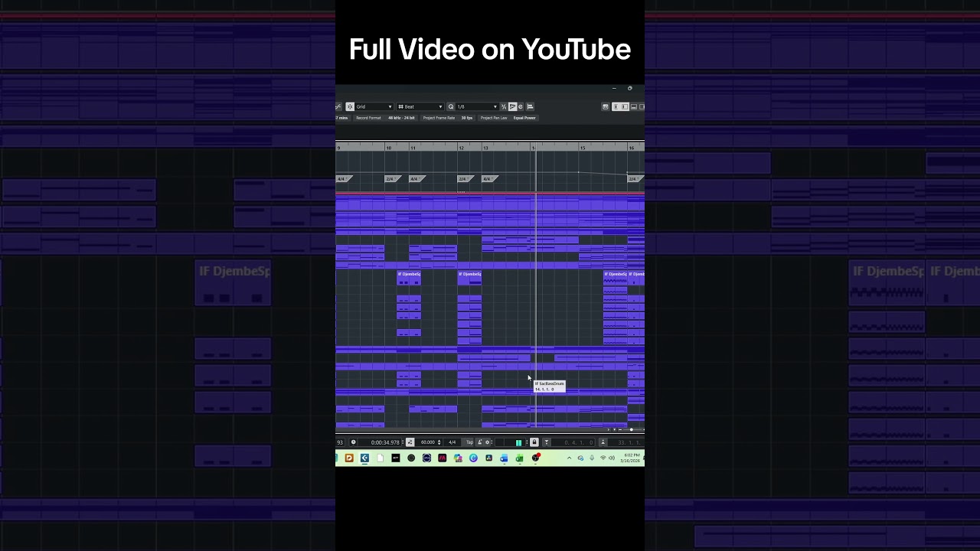Image resolution: width=980 pixels, height=551 pixels.
Task: Click bar 15 on the ruler
Action: [583, 148]
